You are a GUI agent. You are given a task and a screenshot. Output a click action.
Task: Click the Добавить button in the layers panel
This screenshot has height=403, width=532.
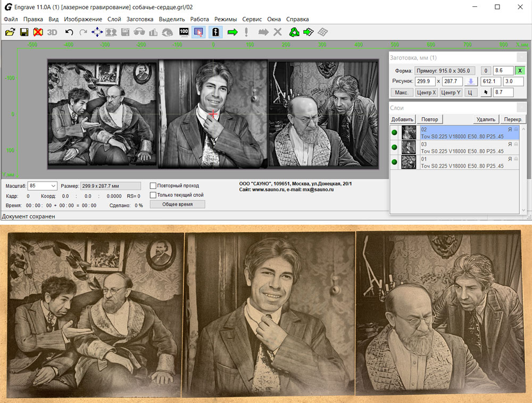(x=402, y=119)
